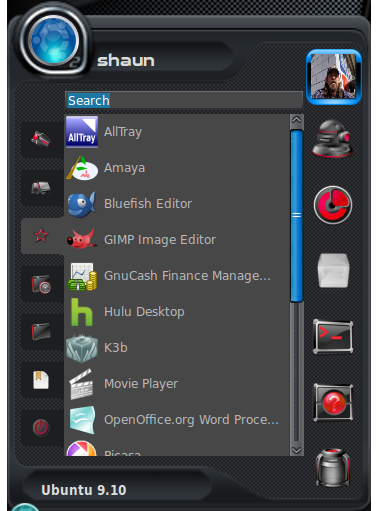Screen dimensions: 379x511
Task: Click the shaun username label
Action: pos(126,61)
